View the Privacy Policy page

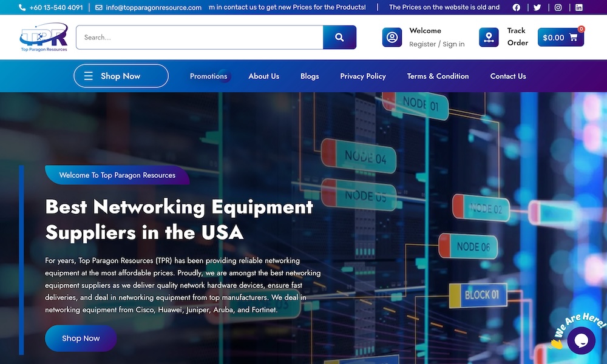(363, 76)
